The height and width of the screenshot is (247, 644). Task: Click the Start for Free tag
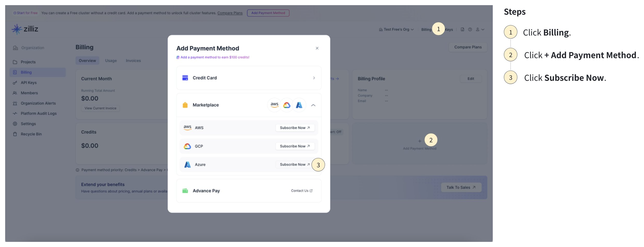25,13
